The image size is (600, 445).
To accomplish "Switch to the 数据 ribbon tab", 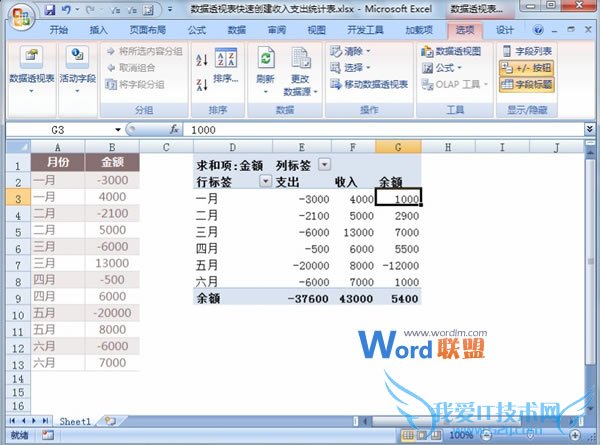I will 236,30.
